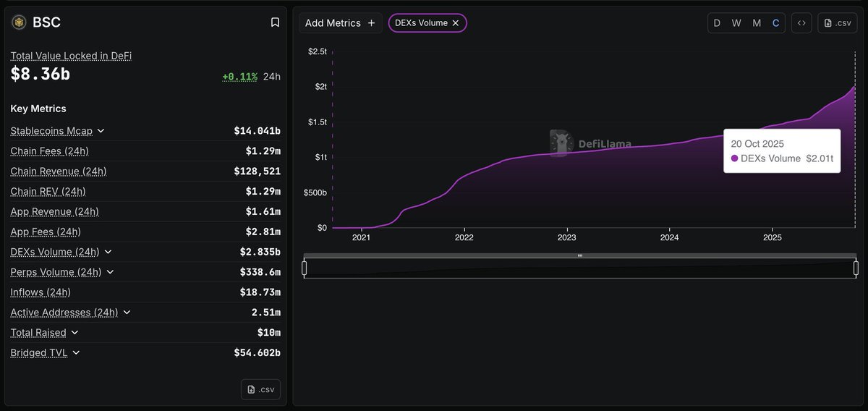Screen dimensions: 868x411
Task: Expand Stablecoins Mcap details
Action: tap(101, 131)
